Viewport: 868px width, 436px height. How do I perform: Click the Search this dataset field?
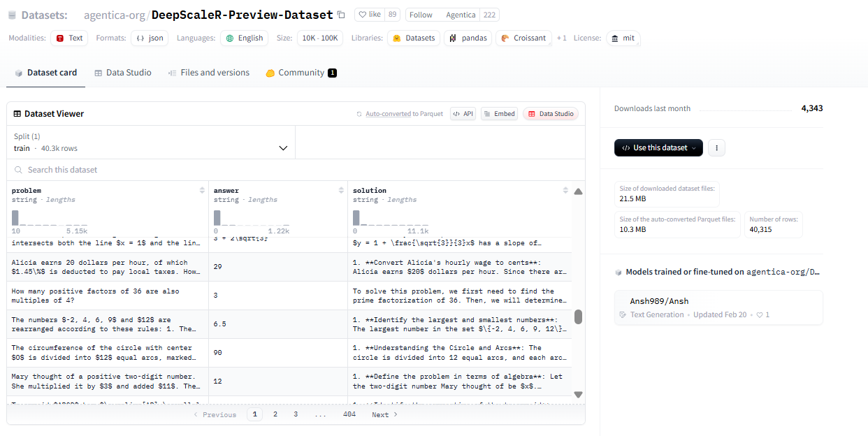296,170
